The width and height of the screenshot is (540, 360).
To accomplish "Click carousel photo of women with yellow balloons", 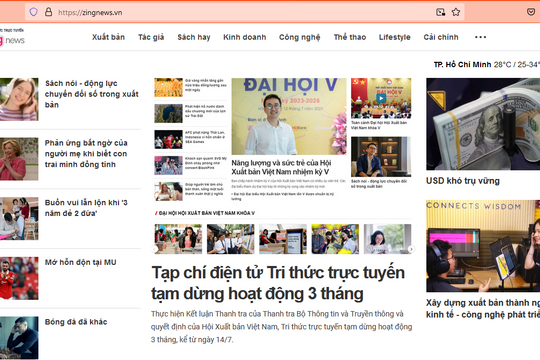I will tap(335, 239).
